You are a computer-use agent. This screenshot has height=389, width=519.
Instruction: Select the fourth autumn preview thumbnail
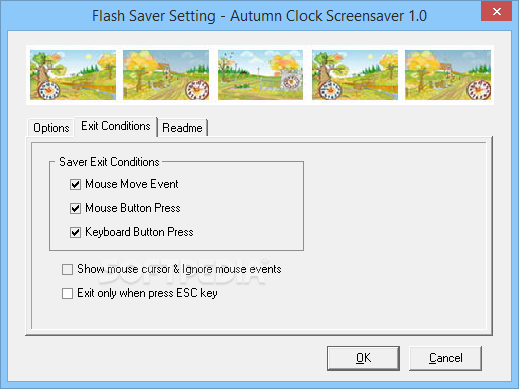point(355,75)
